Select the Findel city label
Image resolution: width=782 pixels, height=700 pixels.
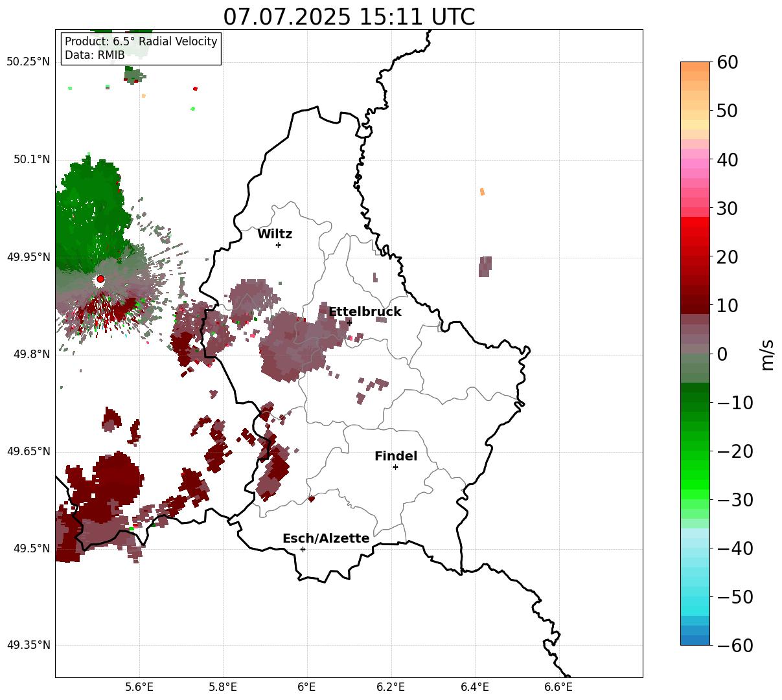396,457
